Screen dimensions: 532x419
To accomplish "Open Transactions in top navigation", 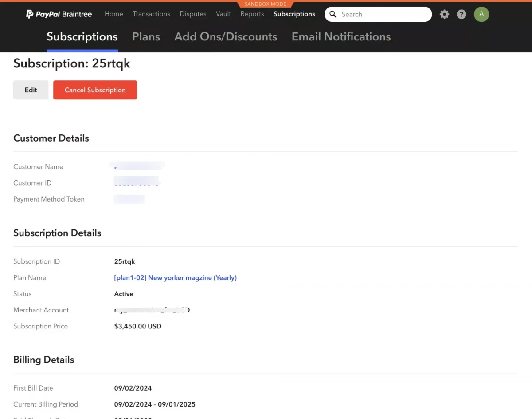I will pos(151,14).
